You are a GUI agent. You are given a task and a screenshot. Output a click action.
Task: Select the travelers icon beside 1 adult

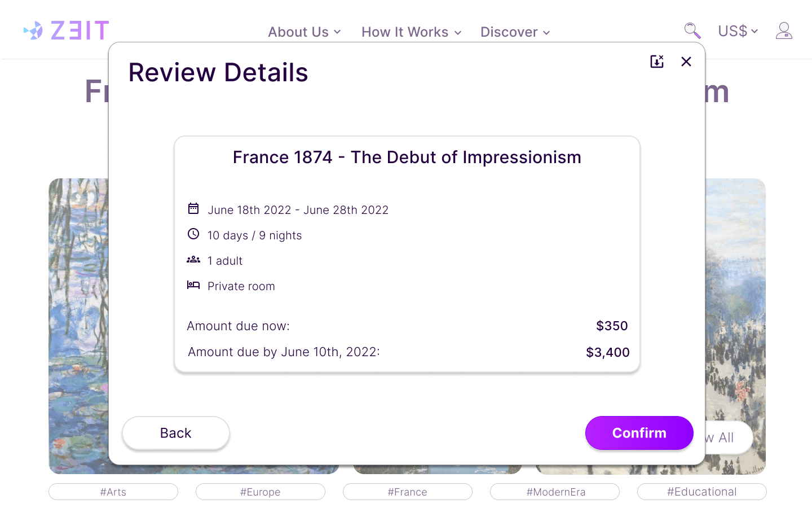193,259
